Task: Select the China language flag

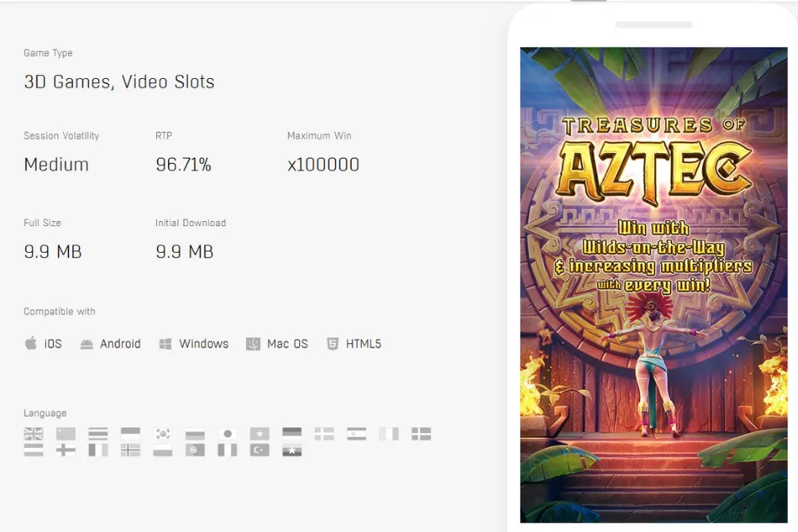Action: click(x=66, y=433)
